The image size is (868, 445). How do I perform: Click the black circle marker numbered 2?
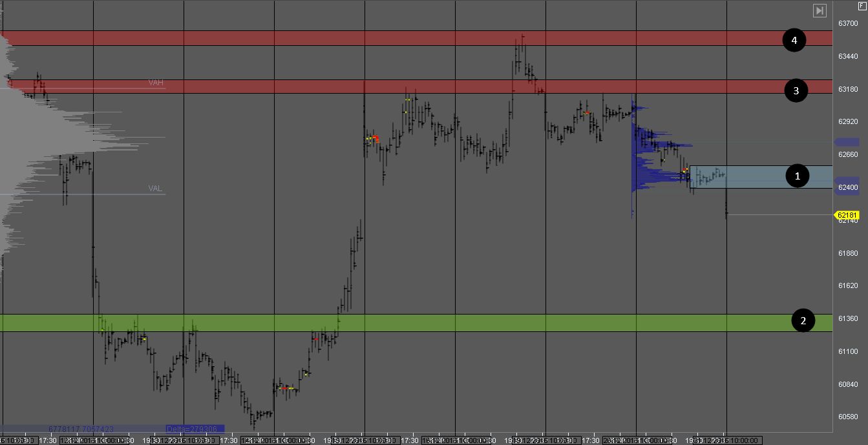(x=803, y=320)
